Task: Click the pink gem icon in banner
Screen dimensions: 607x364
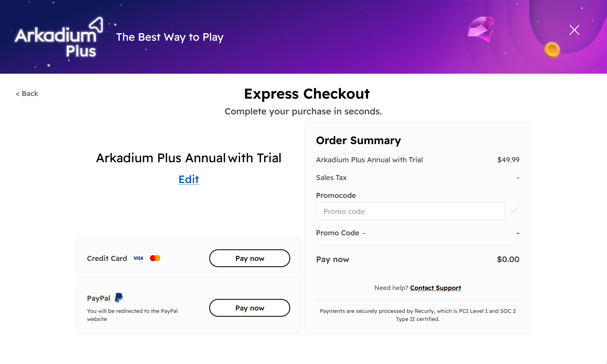Action: pos(481,29)
